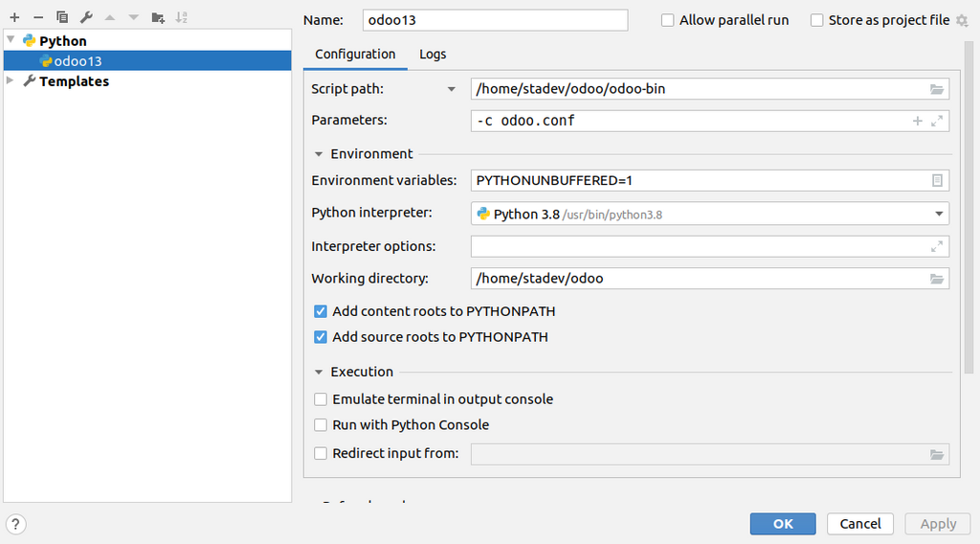Click the Script path browse folder icon

[937, 89]
